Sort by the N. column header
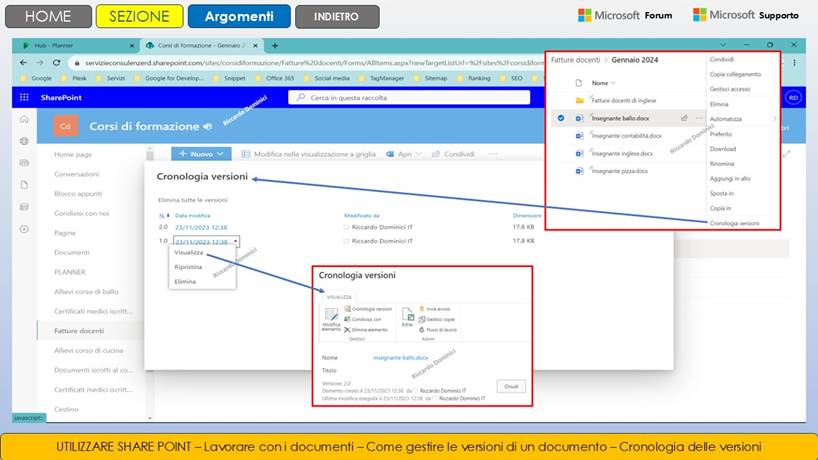Screen dimensions: 818x460 [x=164, y=215]
